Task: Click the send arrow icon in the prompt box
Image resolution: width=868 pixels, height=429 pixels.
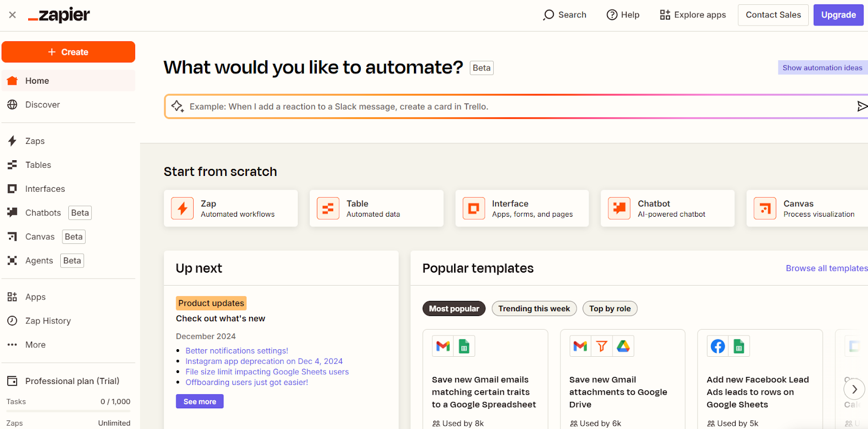Action: [861, 106]
